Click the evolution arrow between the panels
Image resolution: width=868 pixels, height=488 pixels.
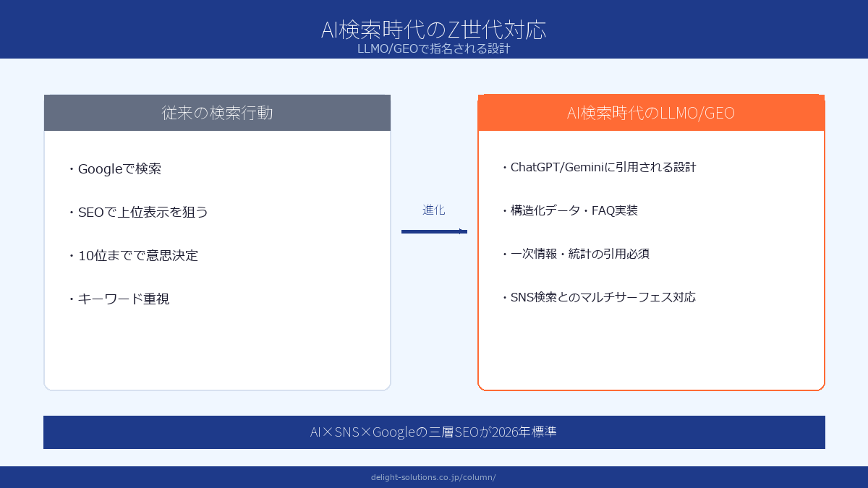434,231
